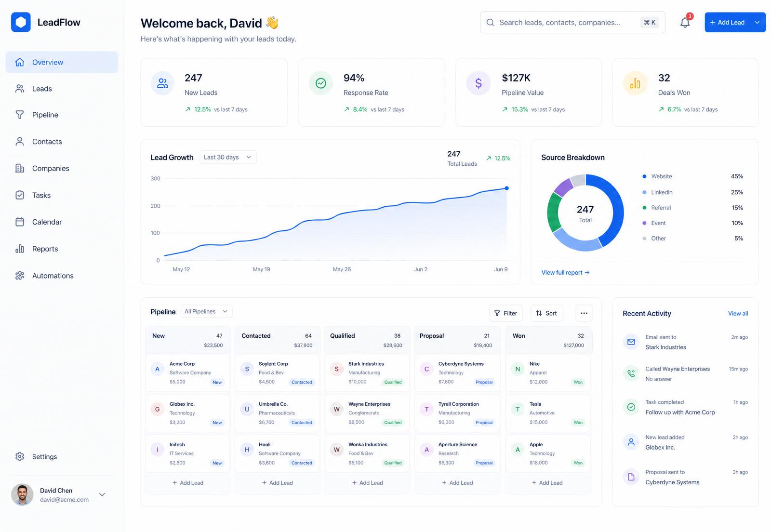Image resolution: width=771 pixels, height=532 pixels.
Task: Click the blue Add Lead button
Action: coord(728,23)
